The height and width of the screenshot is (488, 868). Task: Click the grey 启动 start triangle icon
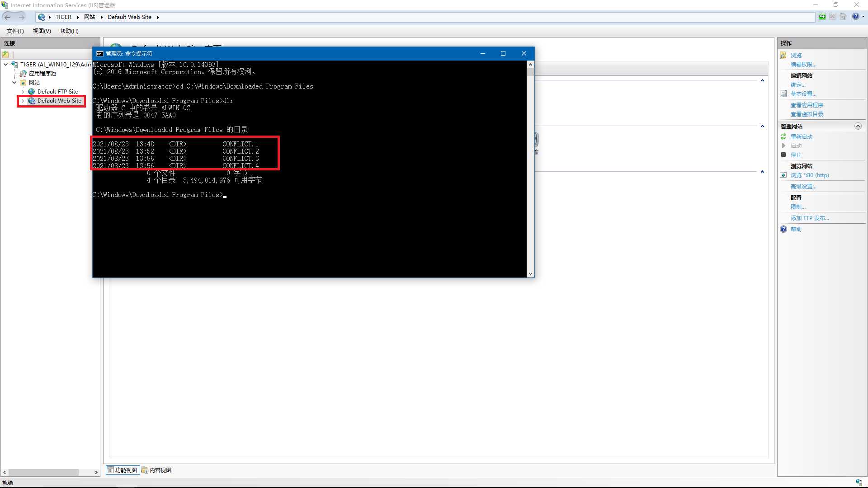coord(783,145)
